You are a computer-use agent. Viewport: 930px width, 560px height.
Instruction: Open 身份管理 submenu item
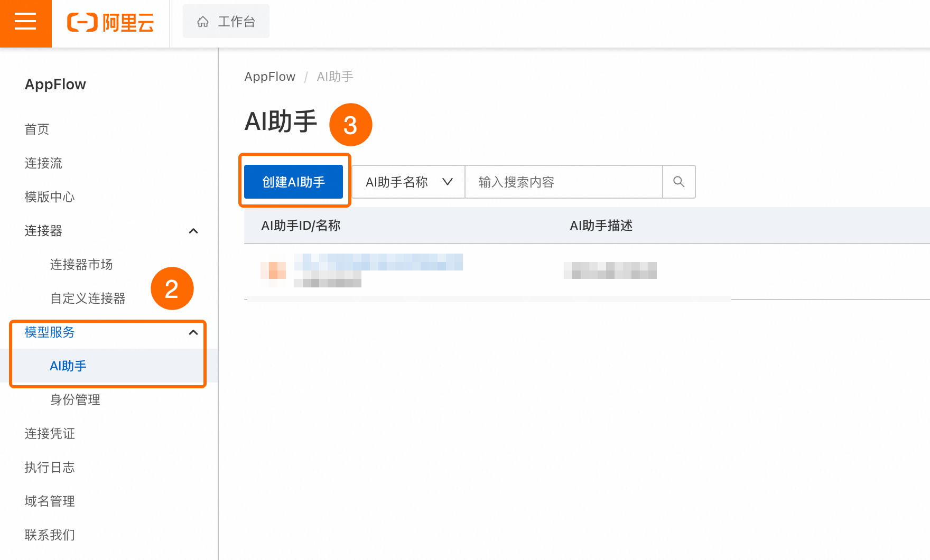point(75,400)
